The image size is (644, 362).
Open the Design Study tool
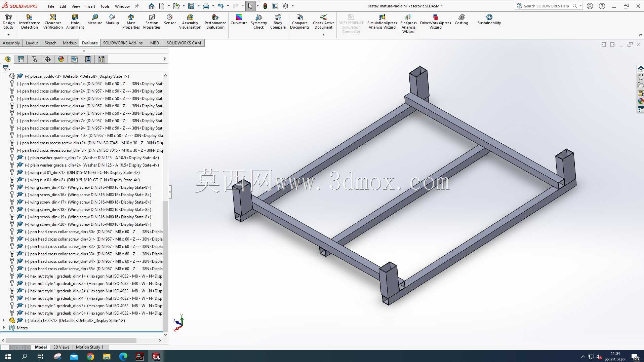point(8,22)
